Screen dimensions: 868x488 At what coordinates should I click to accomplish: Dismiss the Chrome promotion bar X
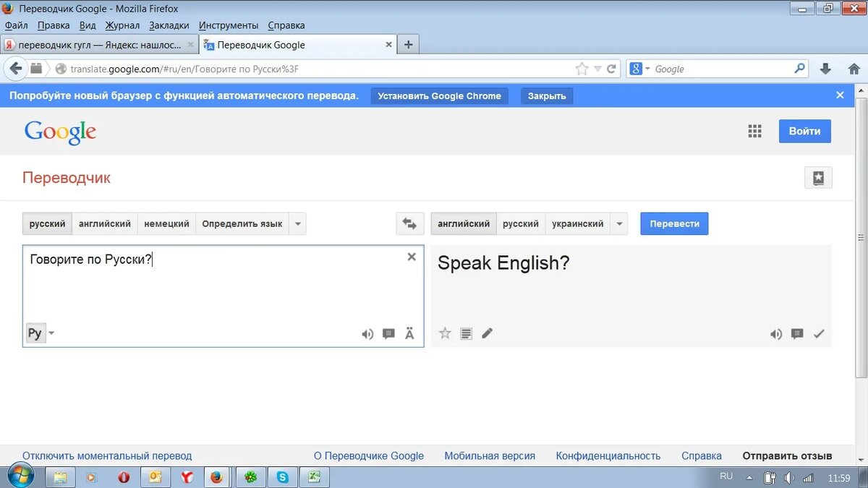pos(840,95)
